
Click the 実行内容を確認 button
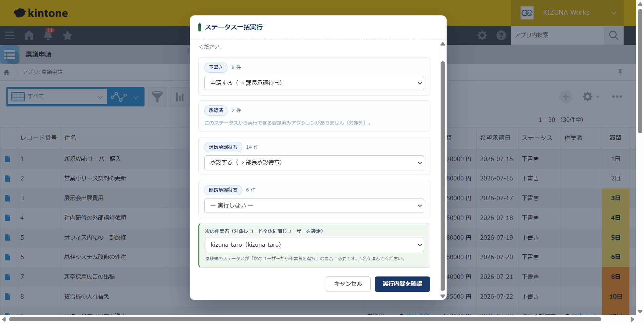(402, 284)
